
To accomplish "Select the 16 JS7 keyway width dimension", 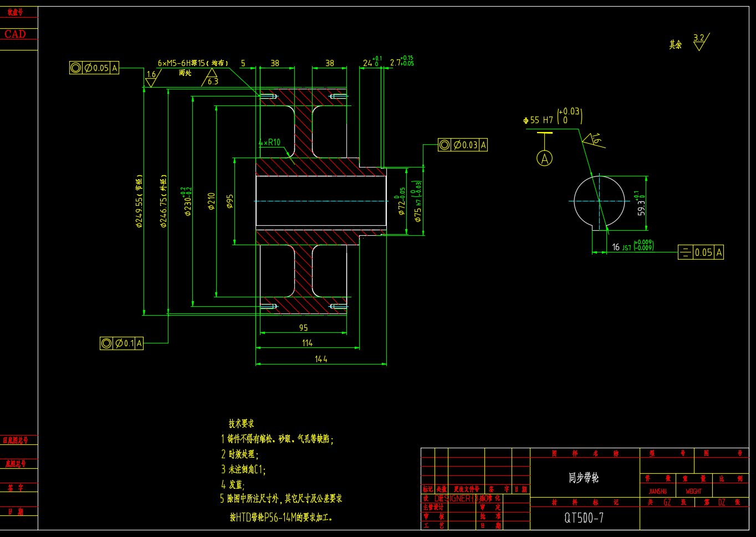I will pyautogui.click(x=632, y=246).
